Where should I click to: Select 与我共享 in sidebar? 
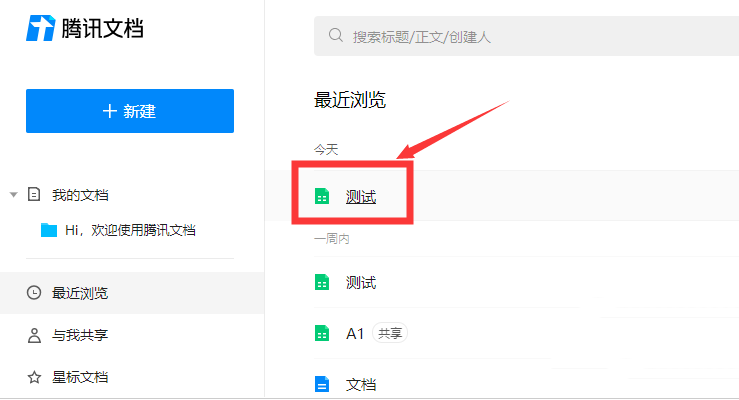(80, 335)
